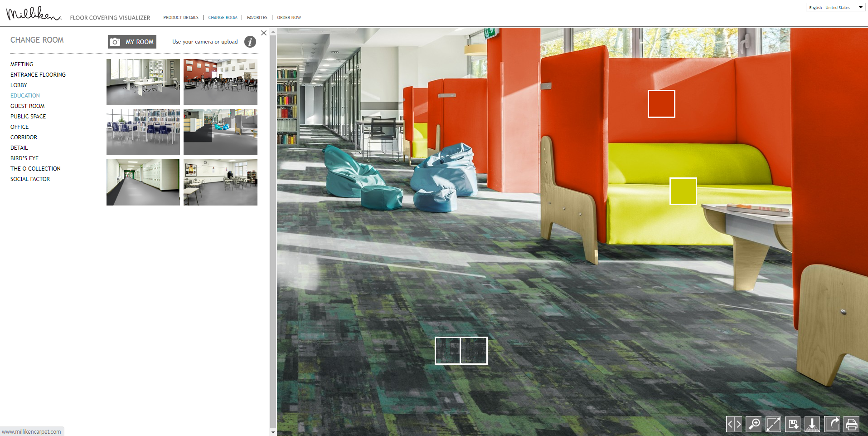Select the EDUCATION room category

click(25, 96)
